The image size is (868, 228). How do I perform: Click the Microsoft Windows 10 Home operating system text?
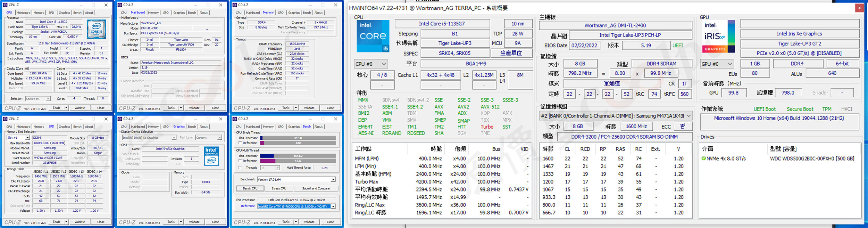click(779, 118)
